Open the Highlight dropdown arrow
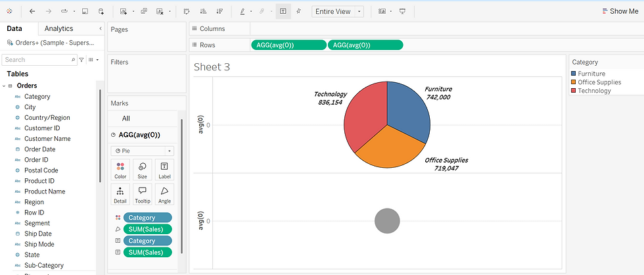This screenshot has width=644, height=275. [x=251, y=11]
